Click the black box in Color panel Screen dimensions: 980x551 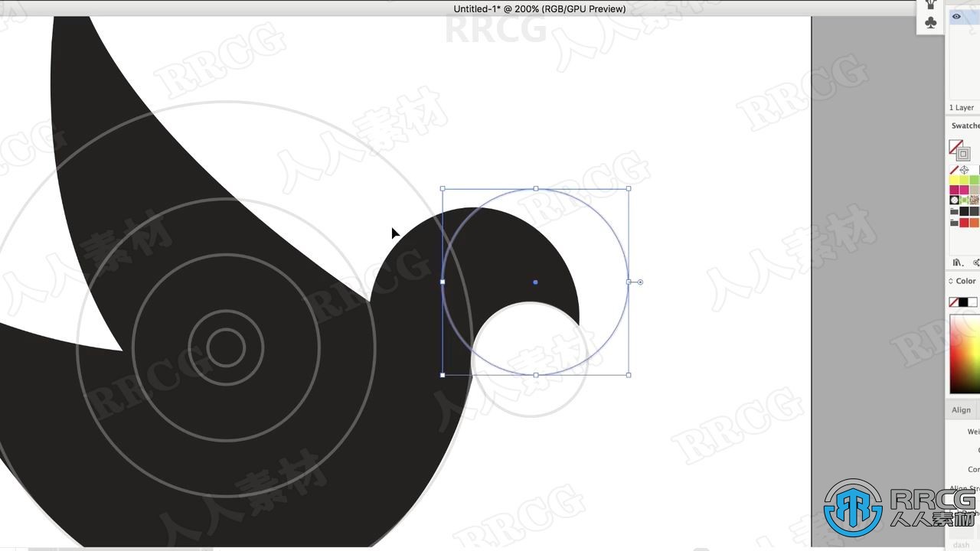[x=963, y=302]
